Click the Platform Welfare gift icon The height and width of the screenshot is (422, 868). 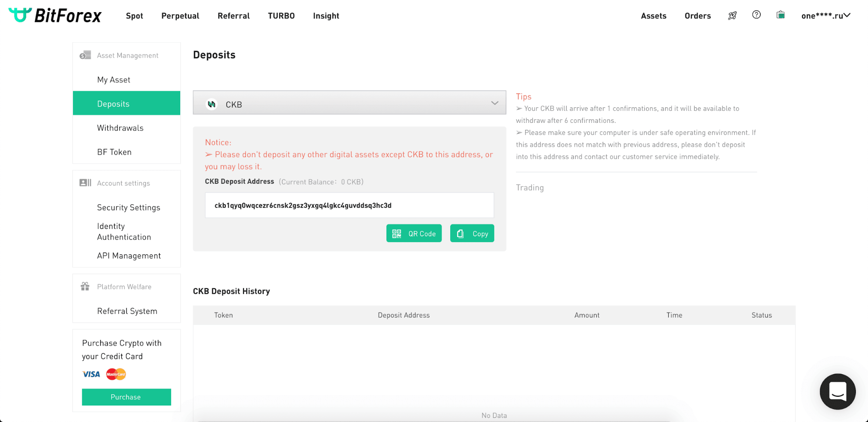(x=85, y=287)
